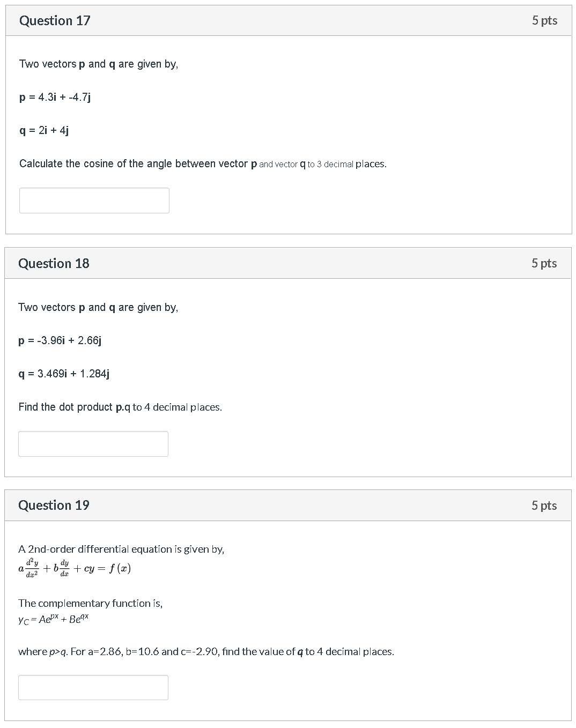Click the Question 19 answer input box
The height and width of the screenshot is (728, 576).
tap(93, 687)
